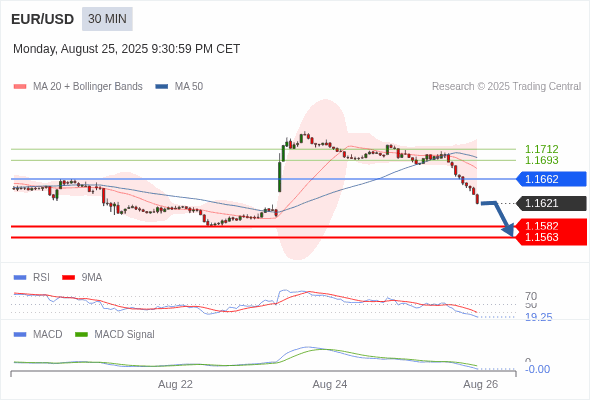Click the 30 MIN timeframe badge
The width and height of the screenshot is (590, 400).
coord(107,19)
